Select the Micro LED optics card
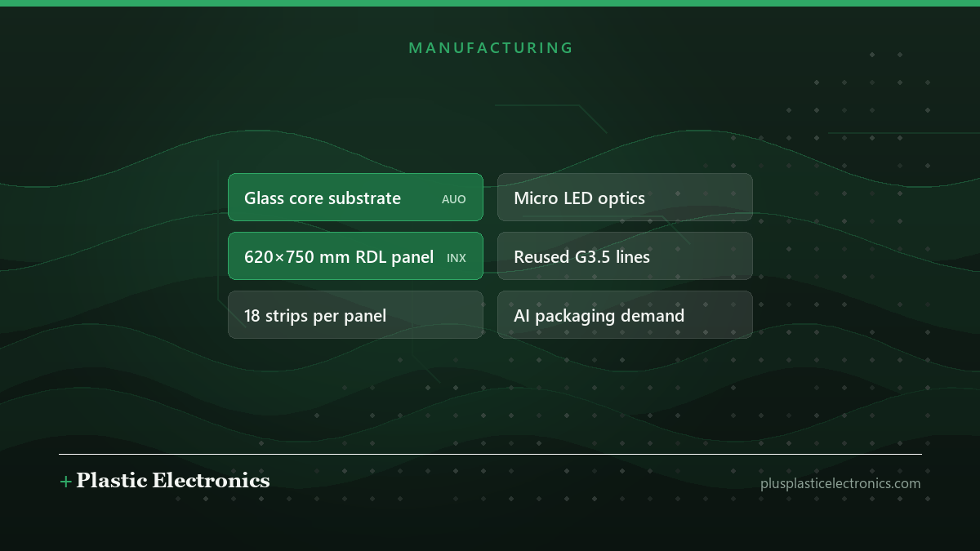The image size is (980, 551). 625,197
